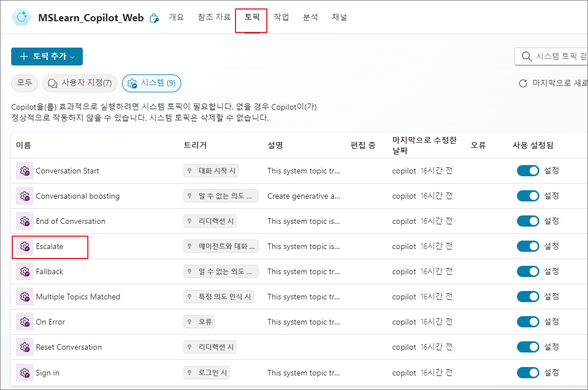Show all topics with 모두 filter
This screenshot has height=390, width=588.
[x=25, y=83]
